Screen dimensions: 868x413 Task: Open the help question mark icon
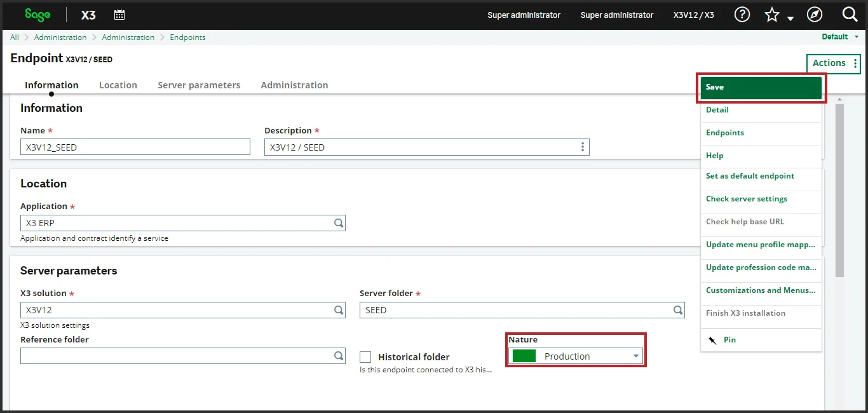point(742,15)
